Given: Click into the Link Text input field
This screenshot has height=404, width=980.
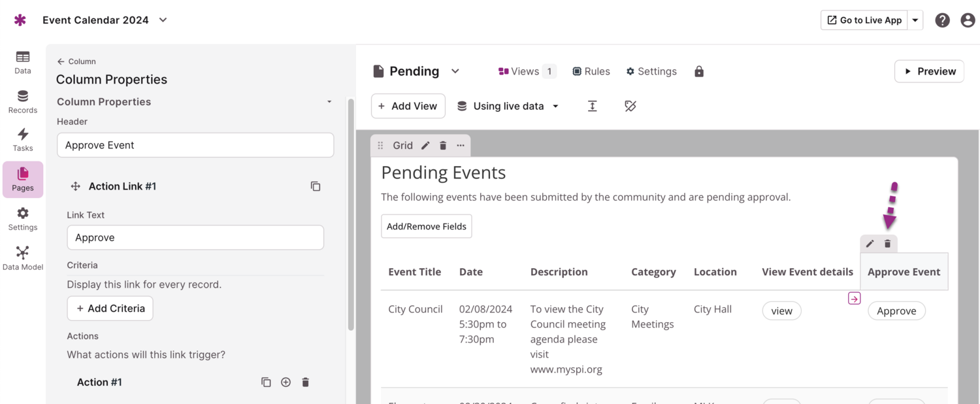Looking at the screenshot, I should tap(195, 238).
